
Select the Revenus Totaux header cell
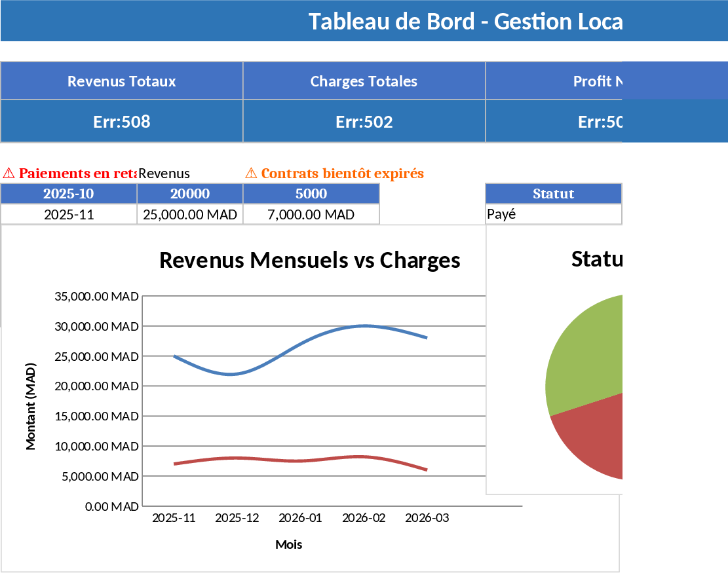click(122, 81)
